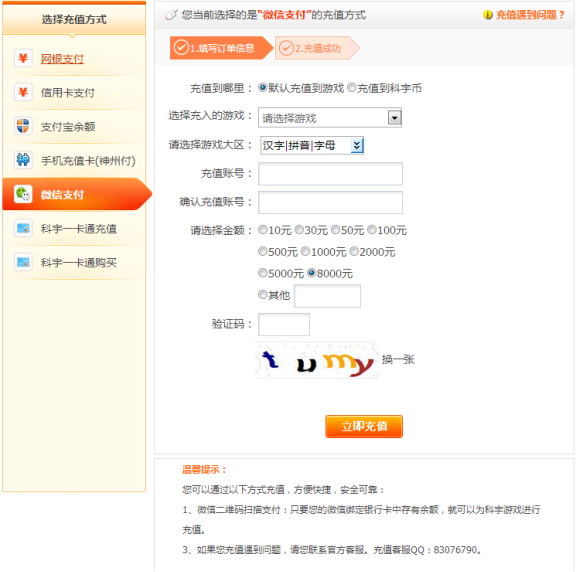Click the 充值遇到问题 help info icon
The width and height of the screenshot is (576, 572).
pyautogui.click(x=487, y=15)
